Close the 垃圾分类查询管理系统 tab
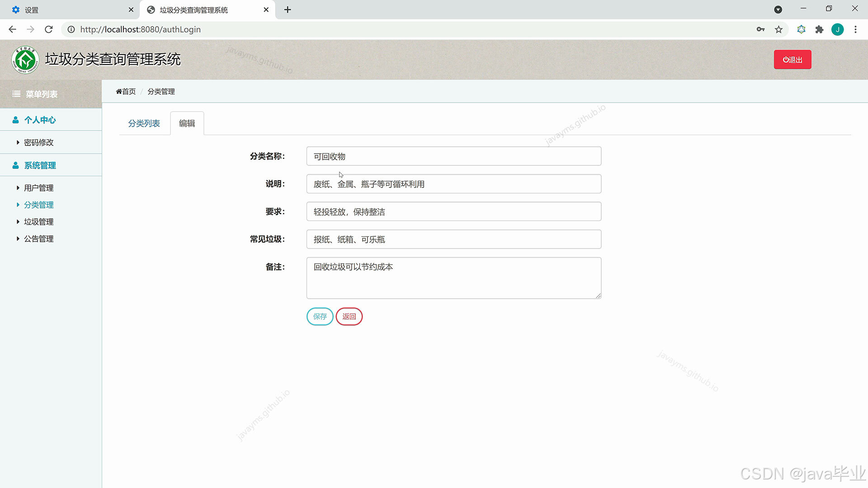Viewport: 868px width, 488px height. (266, 9)
